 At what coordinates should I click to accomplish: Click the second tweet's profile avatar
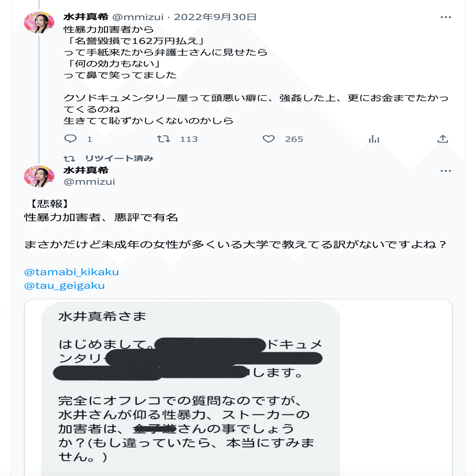[x=39, y=176]
